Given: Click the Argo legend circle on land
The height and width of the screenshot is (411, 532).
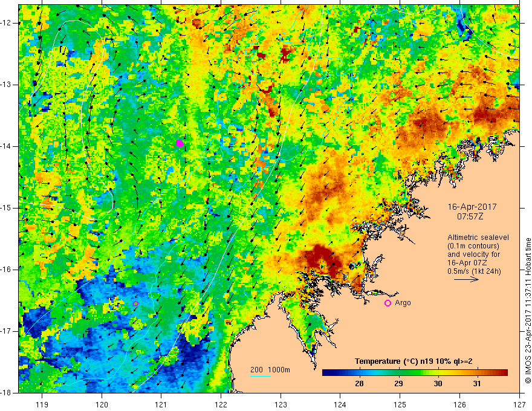Looking at the screenshot, I should pos(388,303).
